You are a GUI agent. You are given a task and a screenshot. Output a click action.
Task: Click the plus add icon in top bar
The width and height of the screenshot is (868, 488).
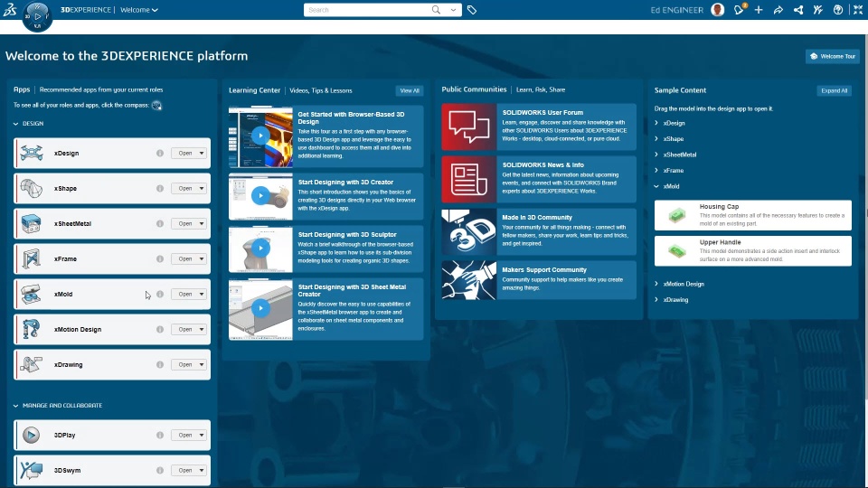759,9
